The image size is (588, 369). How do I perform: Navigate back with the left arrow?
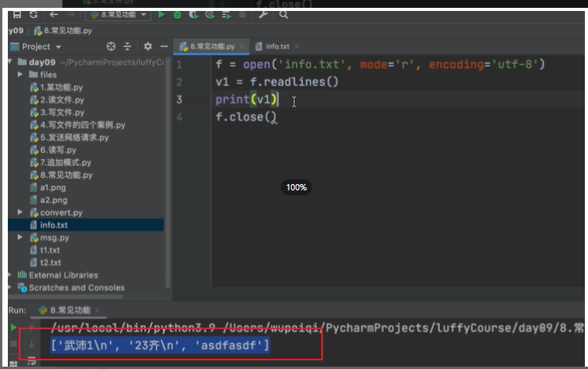pos(53,15)
